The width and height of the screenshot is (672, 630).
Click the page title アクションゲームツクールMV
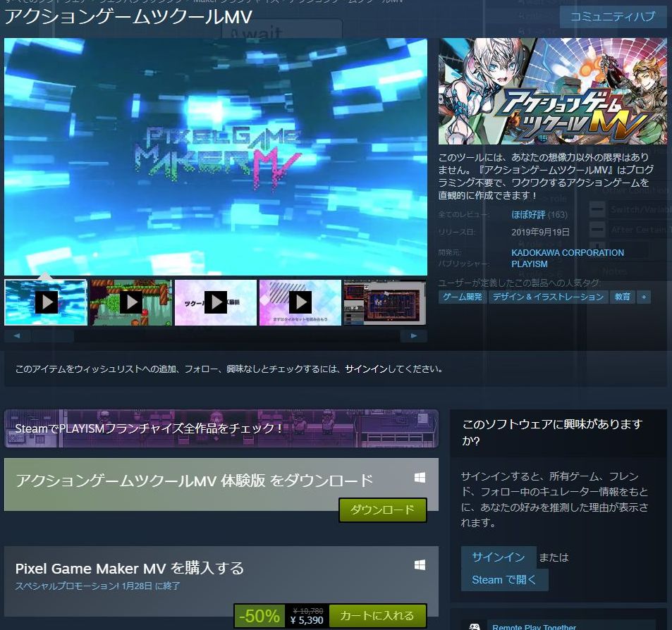(128, 17)
